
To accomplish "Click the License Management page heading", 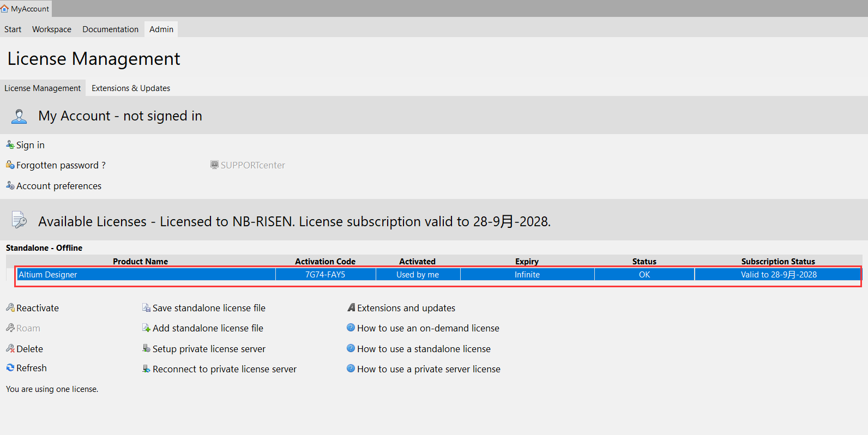I will coord(94,59).
